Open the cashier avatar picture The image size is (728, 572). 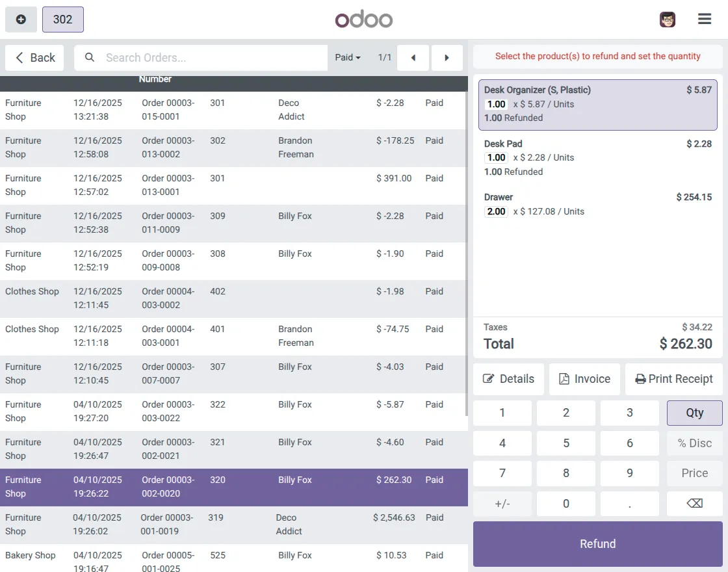coord(667,19)
